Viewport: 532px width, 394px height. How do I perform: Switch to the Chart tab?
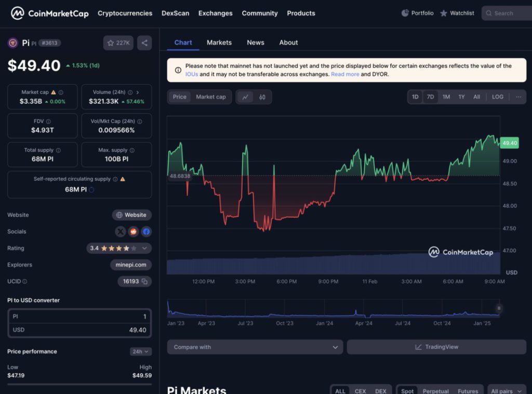tap(183, 43)
